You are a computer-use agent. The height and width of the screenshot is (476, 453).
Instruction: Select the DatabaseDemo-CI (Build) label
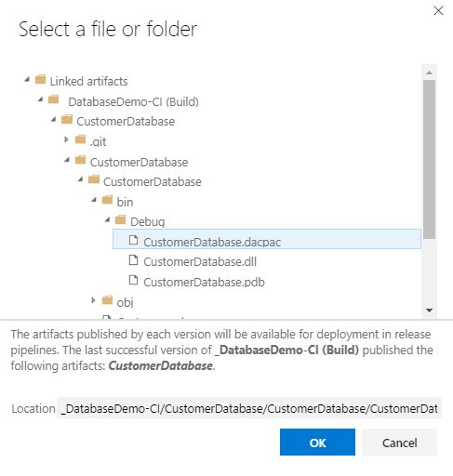133,102
